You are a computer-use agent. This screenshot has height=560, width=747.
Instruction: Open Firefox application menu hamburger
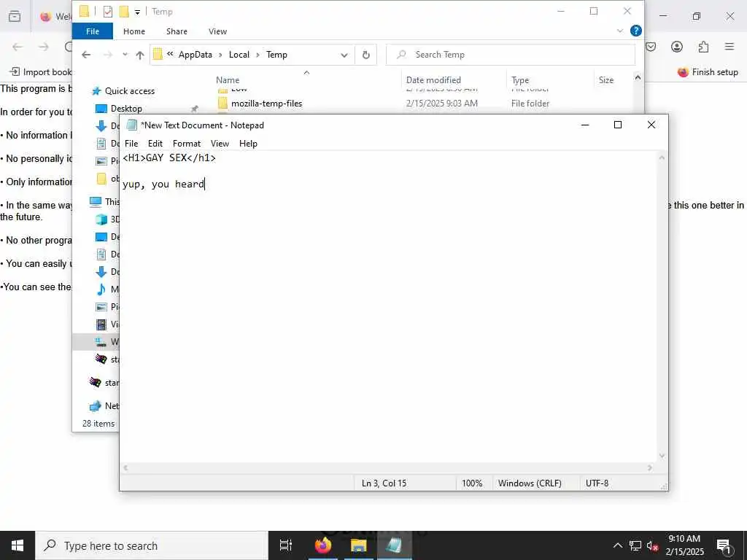729,47
